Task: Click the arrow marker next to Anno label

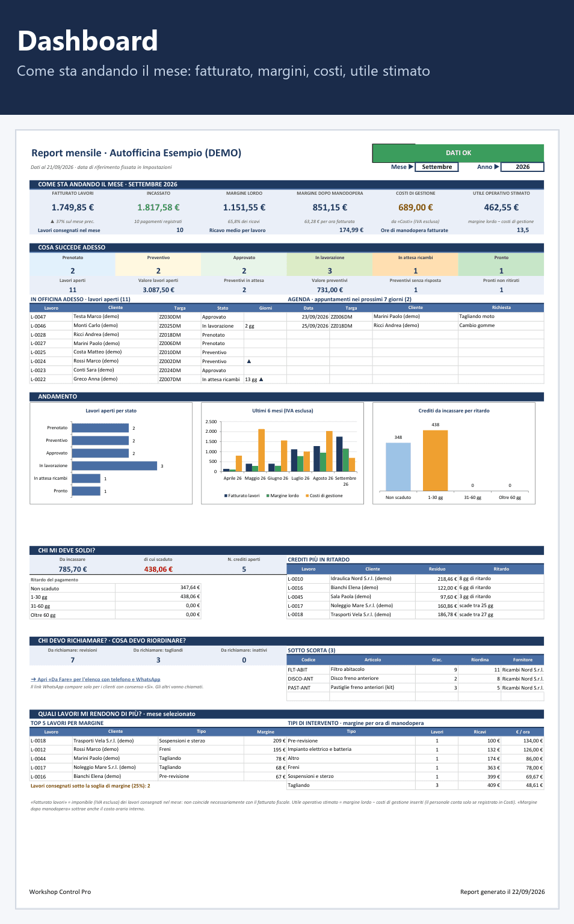Action: tap(497, 167)
